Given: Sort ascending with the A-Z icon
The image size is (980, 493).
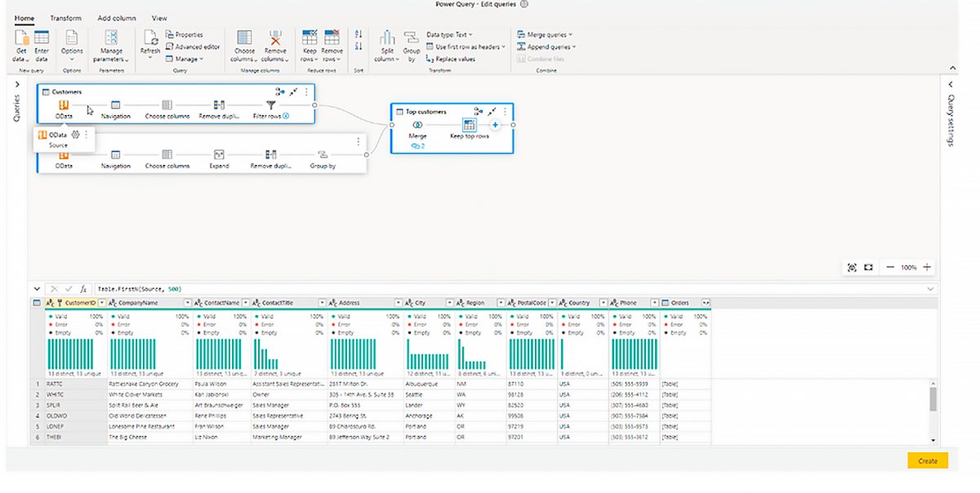Looking at the screenshot, I should pos(358,34).
